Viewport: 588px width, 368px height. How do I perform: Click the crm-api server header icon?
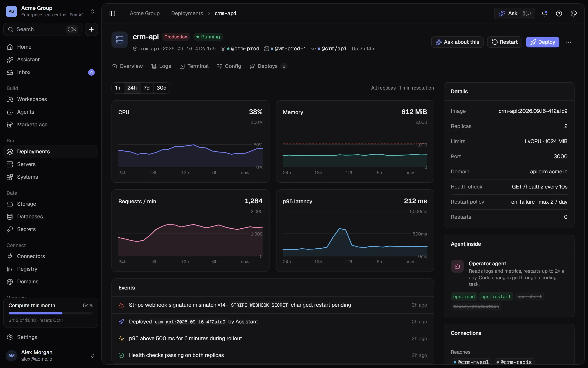click(x=120, y=40)
